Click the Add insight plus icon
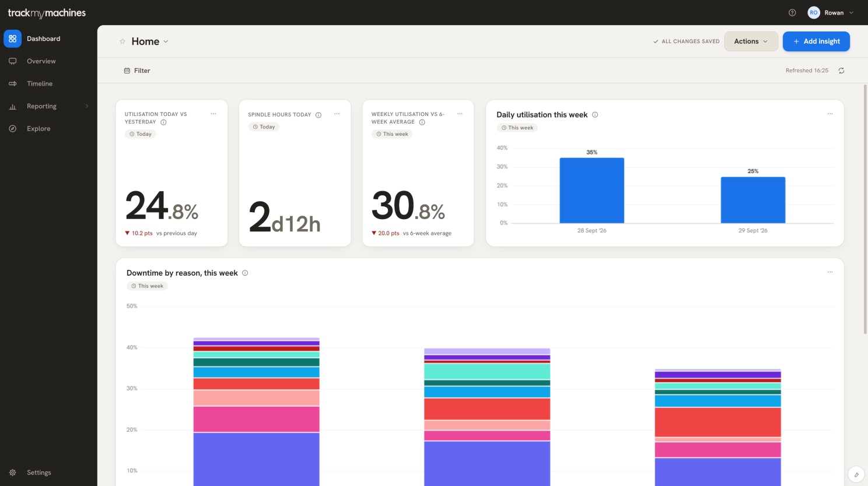868x486 pixels. pyautogui.click(x=796, y=41)
